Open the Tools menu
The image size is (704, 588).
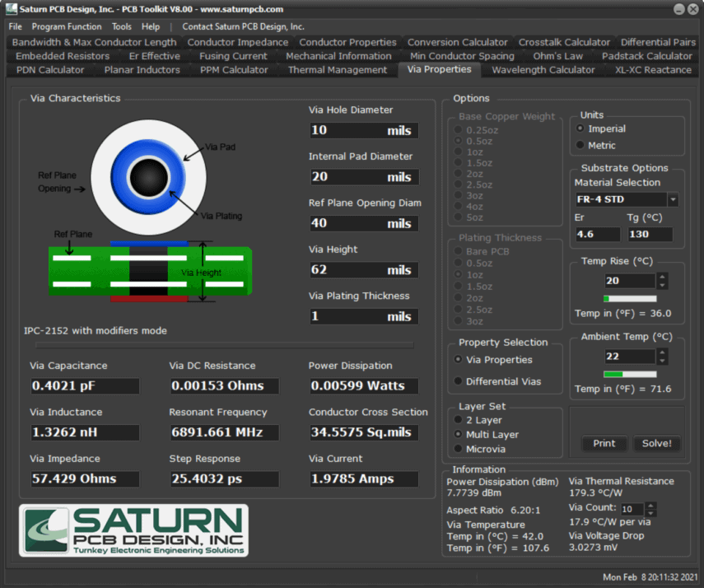[121, 26]
